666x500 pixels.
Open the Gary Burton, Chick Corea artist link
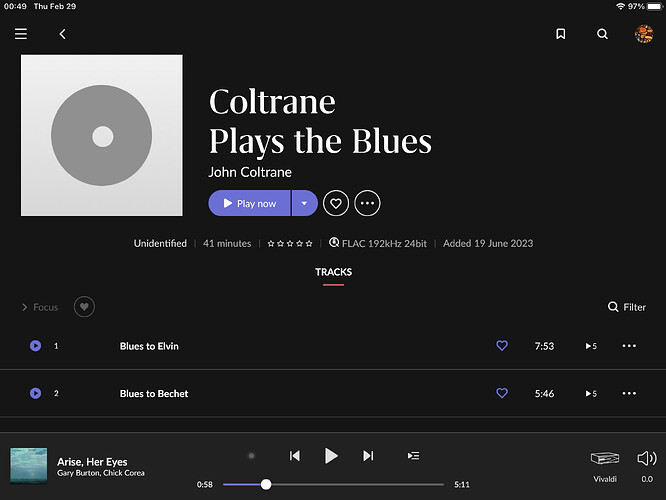pos(101,473)
